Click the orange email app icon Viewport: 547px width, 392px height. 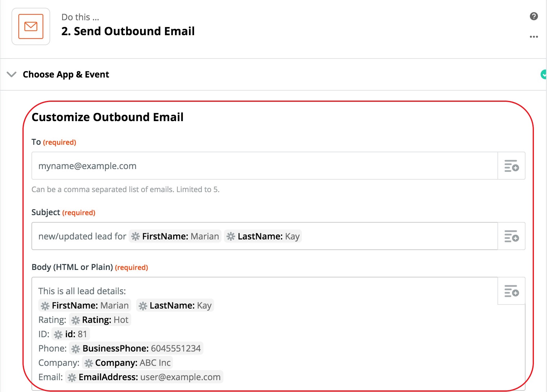31,26
